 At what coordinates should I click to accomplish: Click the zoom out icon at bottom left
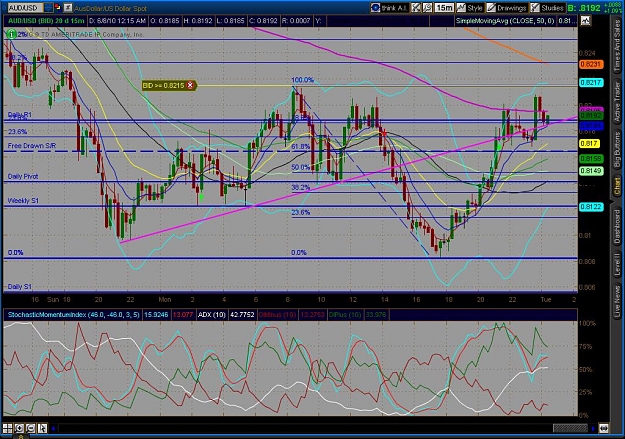point(31,429)
